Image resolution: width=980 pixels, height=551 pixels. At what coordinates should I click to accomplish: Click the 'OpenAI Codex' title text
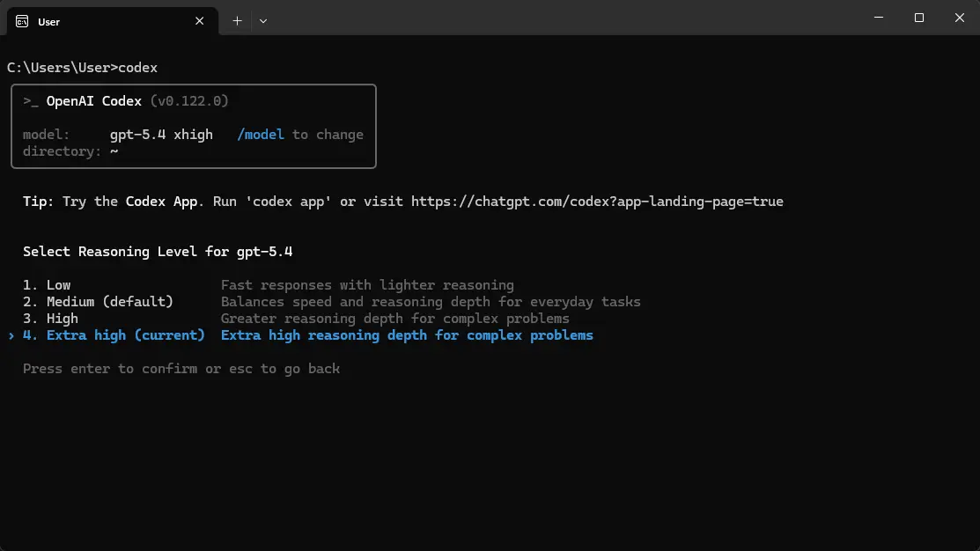pos(93,100)
